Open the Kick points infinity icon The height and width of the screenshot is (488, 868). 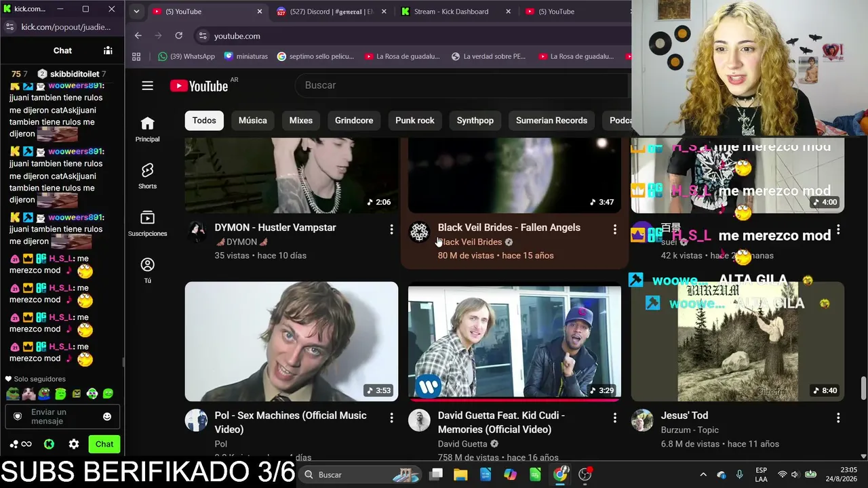coord(21,445)
